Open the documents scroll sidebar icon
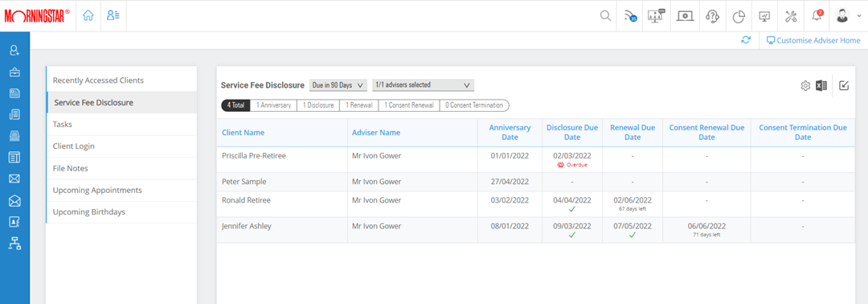The width and height of the screenshot is (868, 304). coord(14,115)
